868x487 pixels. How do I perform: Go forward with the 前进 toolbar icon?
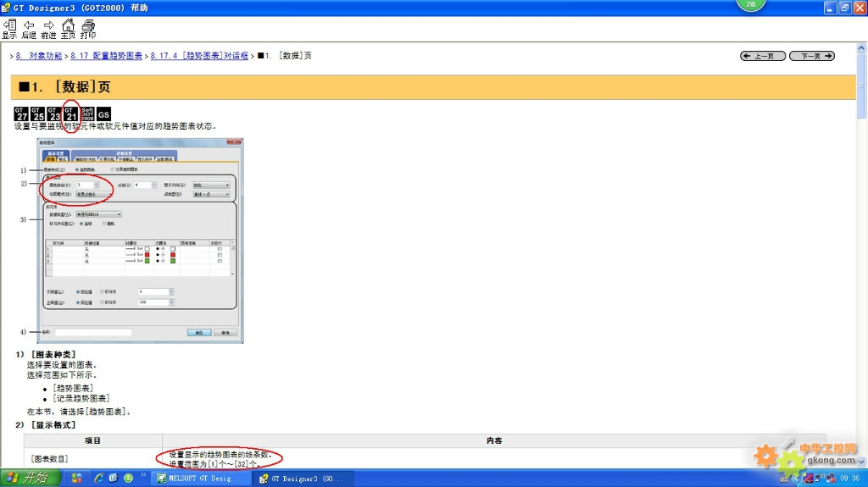click(x=48, y=30)
